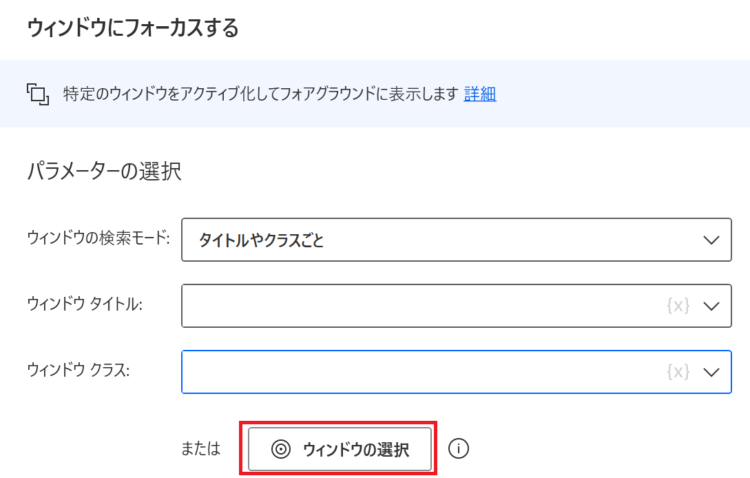The width and height of the screenshot is (750, 478).
Task: Click the ウィンドウの選択 button text
Action: pyautogui.click(x=356, y=450)
